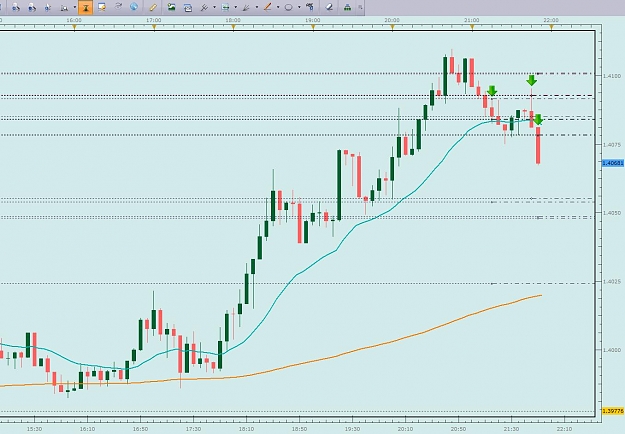The height and width of the screenshot is (434, 625).
Task: Click the 17:00 triangle marker on top ruler
Action: [154, 27]
